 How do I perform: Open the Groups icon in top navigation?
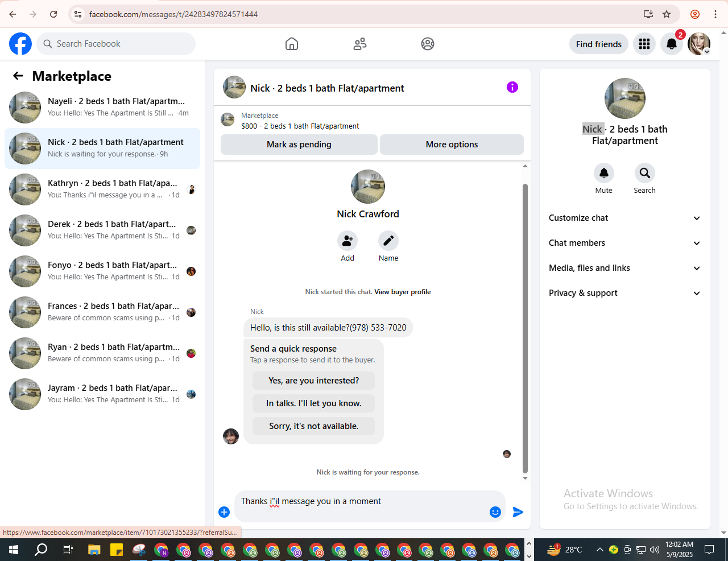[x=428, y=44]
